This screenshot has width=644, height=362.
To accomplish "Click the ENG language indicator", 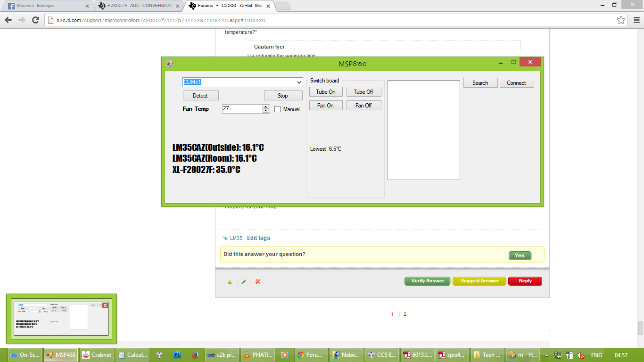I will coord(596,355).
